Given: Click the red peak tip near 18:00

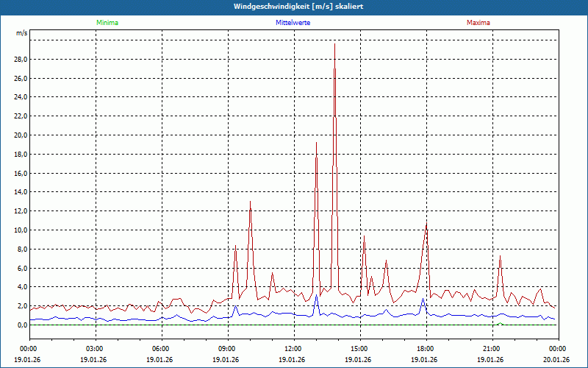Looking at the screenshot, I should pyautogui.click(x=426, y=222).
